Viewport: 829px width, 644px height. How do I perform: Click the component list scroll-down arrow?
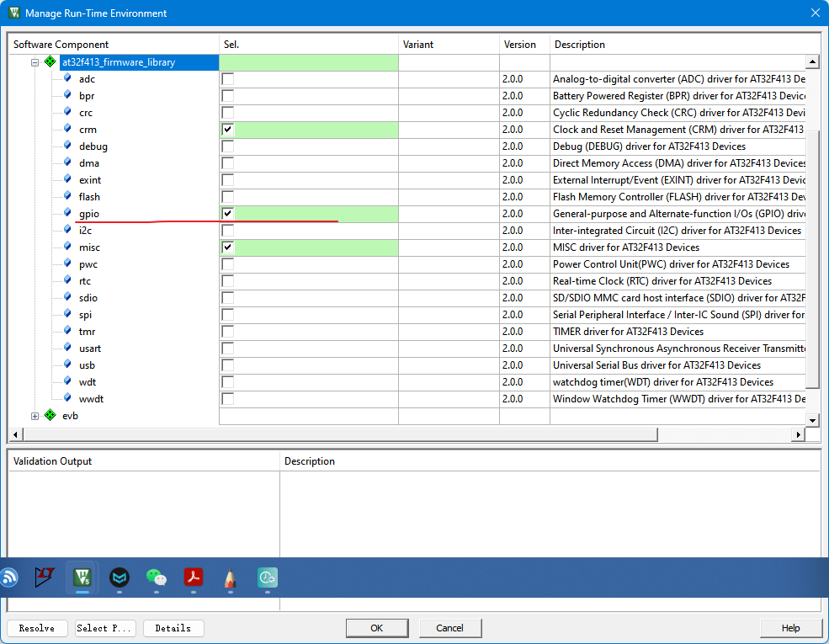tap(813, 420)
